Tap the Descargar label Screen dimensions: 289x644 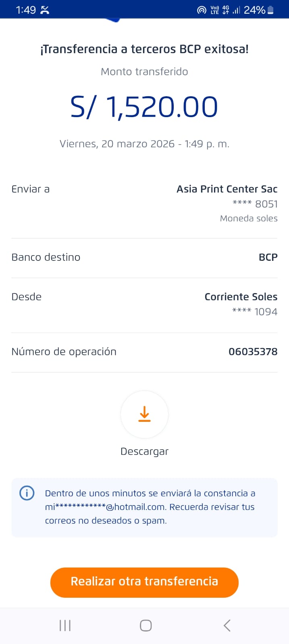(x=144, y=451)
